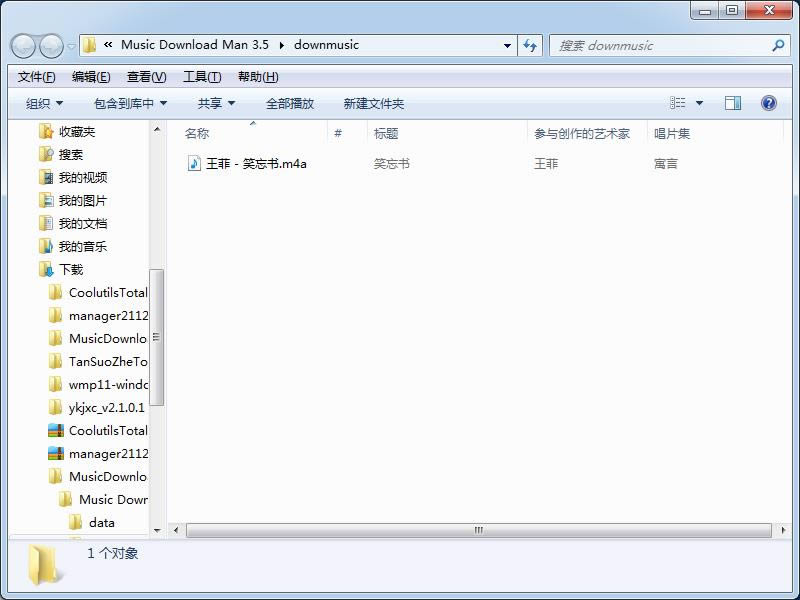Select TanSuoZheTo folder in the tree
Screen dimensions: 800x600
click(108, 362)
